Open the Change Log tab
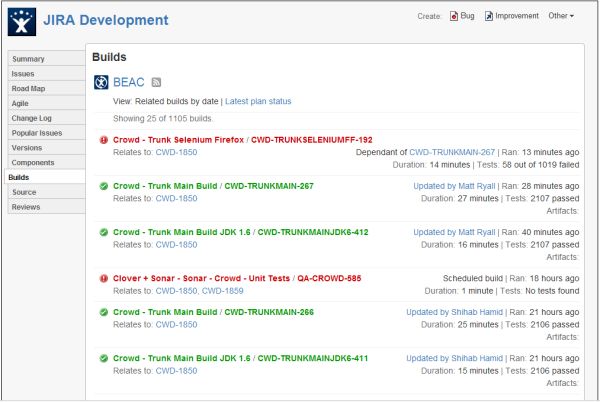The image size is (600, 402). click(x=46, y=118)
